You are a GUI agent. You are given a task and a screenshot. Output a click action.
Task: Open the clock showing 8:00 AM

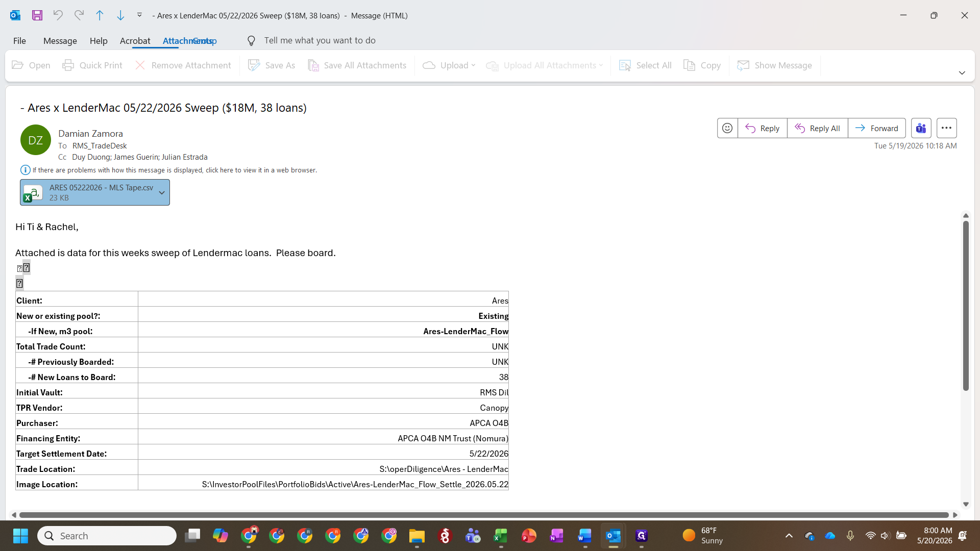[x=935, y=536]
